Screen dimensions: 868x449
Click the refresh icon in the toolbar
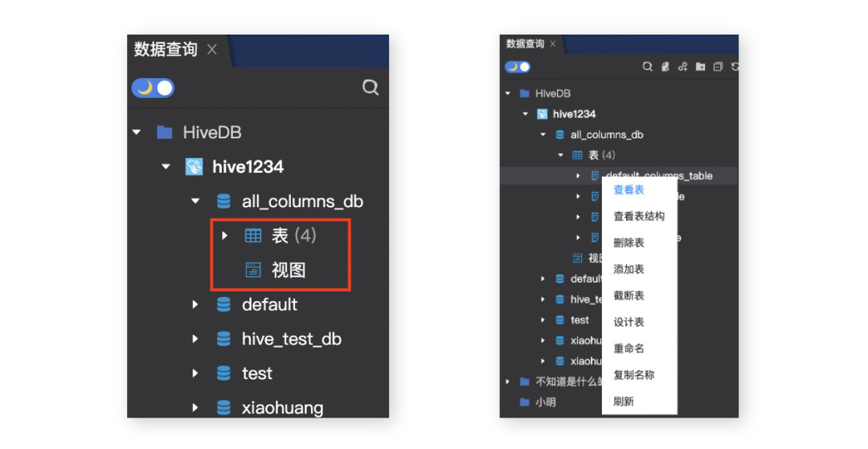(735, 67)
